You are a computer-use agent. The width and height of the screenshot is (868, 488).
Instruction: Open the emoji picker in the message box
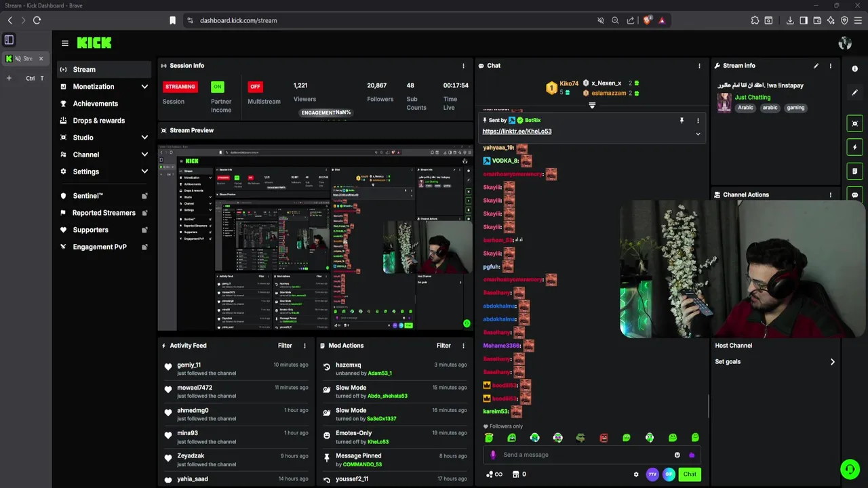(x=677, y=455)
